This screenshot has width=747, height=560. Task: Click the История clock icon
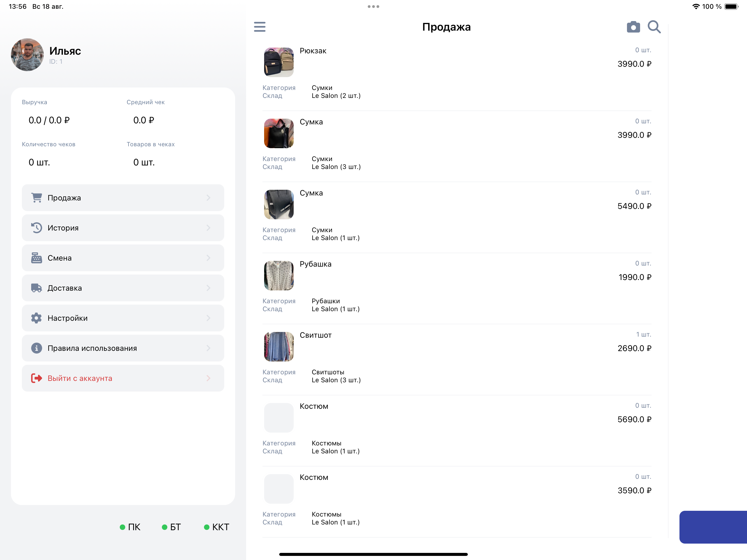click(x=36, y=228)
